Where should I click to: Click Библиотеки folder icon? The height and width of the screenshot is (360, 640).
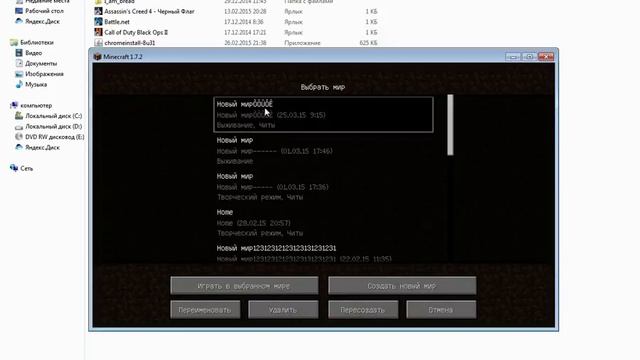click(x=14, y=42)
